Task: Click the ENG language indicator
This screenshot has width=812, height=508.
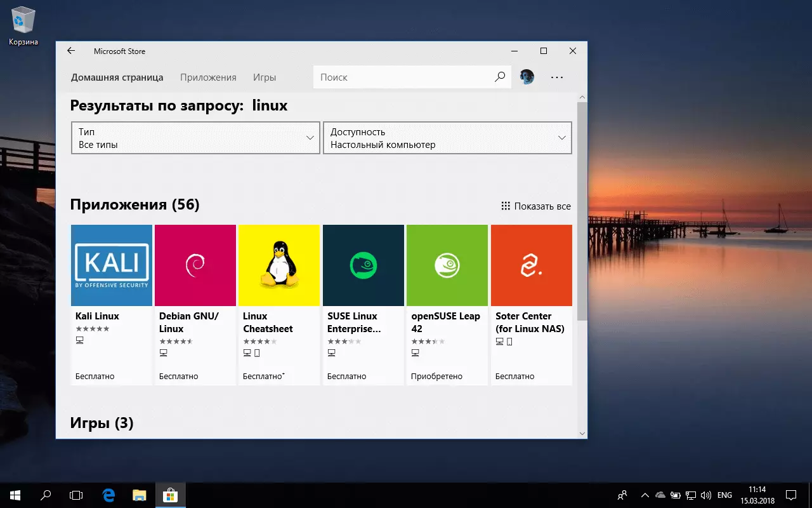Action: [724, 495]
